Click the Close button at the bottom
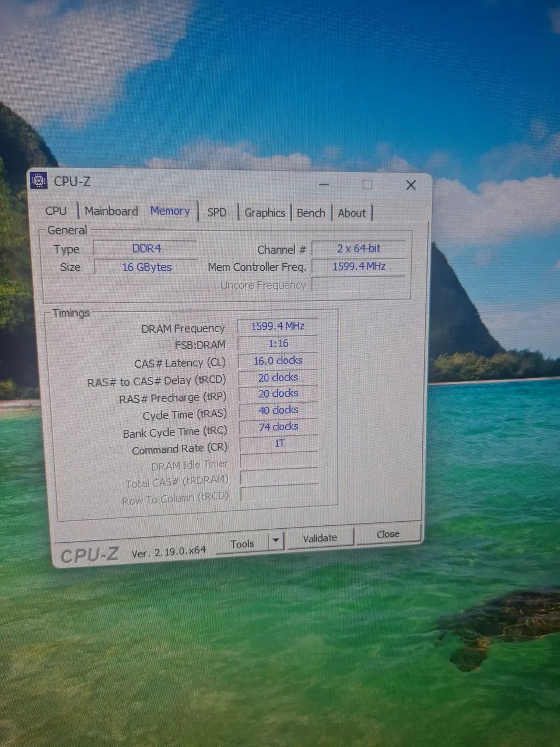Screen dimensions: 560x747 click(388, 534)
